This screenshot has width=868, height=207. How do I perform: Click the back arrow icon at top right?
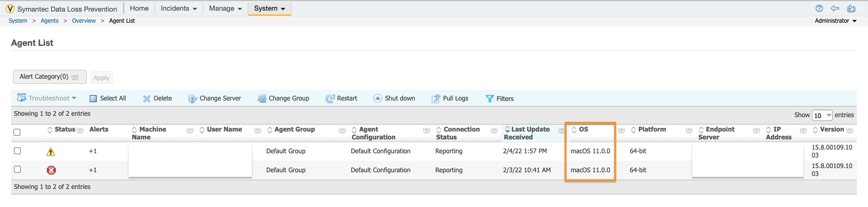click(x=835, y=8)
